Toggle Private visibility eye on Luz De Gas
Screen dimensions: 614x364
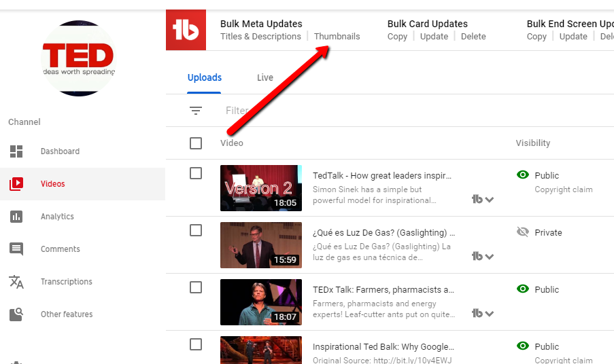(522, 232)
